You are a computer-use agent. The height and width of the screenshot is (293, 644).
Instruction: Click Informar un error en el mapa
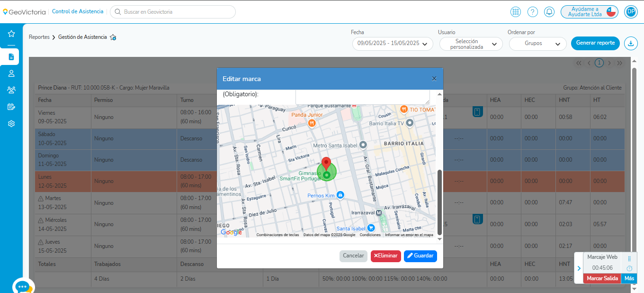(x=409, y=235)
